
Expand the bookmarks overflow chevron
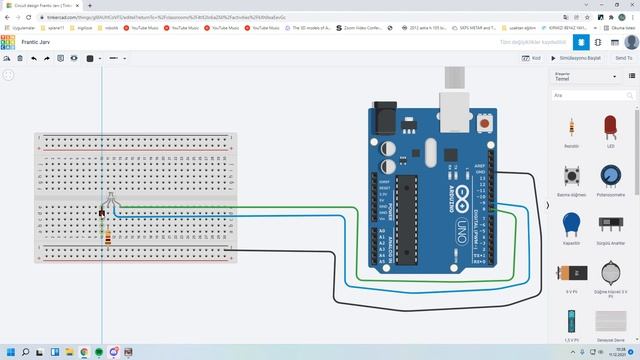[595, 28]
